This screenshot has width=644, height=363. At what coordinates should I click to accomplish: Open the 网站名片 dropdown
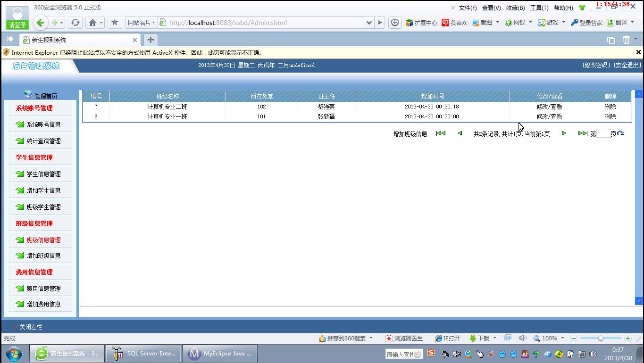(x=141, y=23)
